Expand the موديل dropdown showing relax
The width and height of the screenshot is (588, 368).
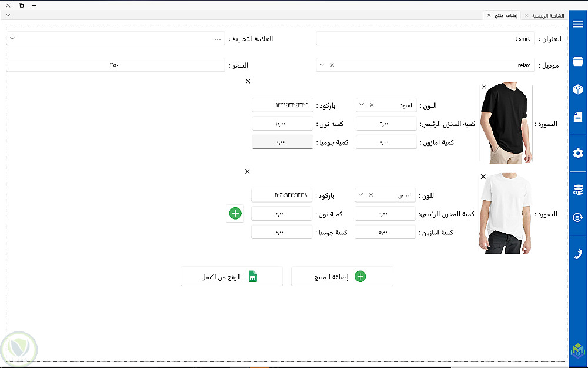[322, 65]
